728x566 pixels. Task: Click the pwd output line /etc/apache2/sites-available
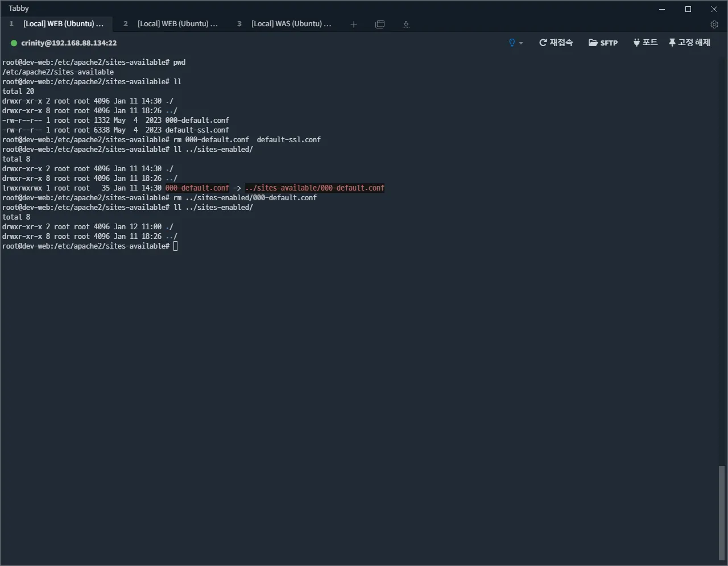[58, 72]
